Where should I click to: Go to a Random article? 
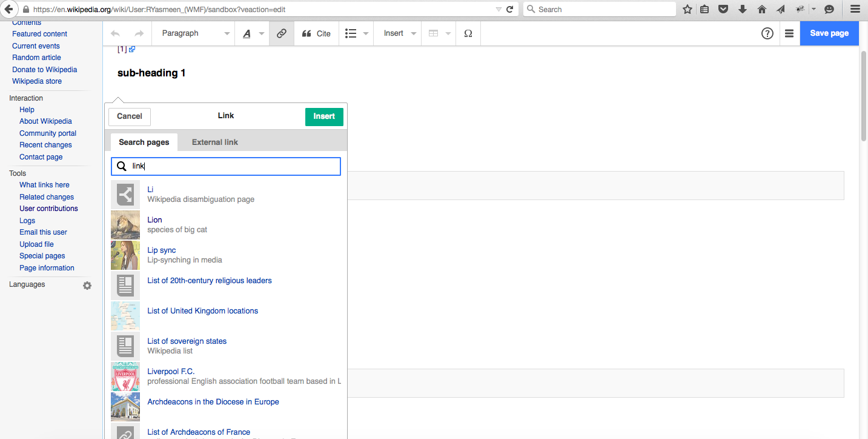pos(36,58)
